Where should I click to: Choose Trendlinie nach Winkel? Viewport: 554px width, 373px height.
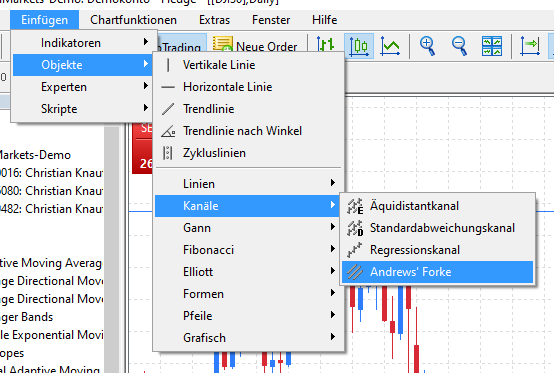248,131
